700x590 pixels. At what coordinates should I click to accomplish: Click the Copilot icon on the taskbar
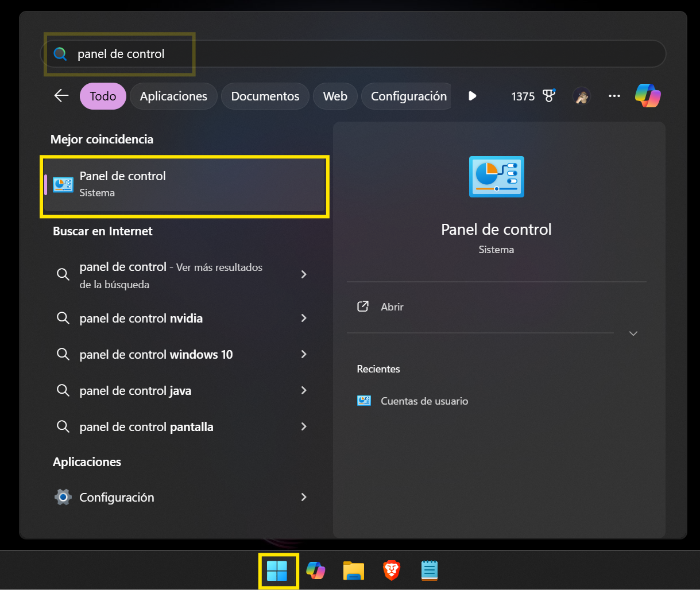click(316, 570)
